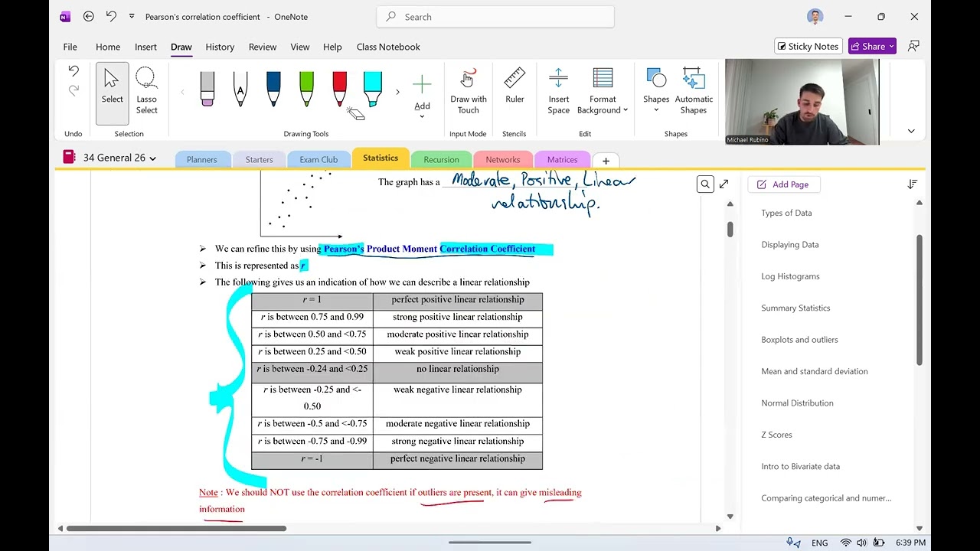Pick the green highlighter pen
Image resolution: width=980 pixels, height=551 pixels.
click(306, 88)
